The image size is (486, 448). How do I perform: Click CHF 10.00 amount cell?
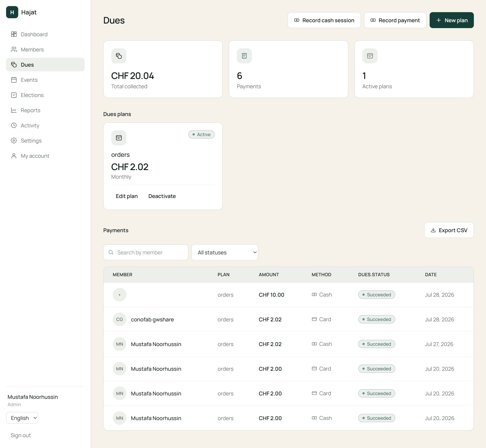[x=271, y=295]
